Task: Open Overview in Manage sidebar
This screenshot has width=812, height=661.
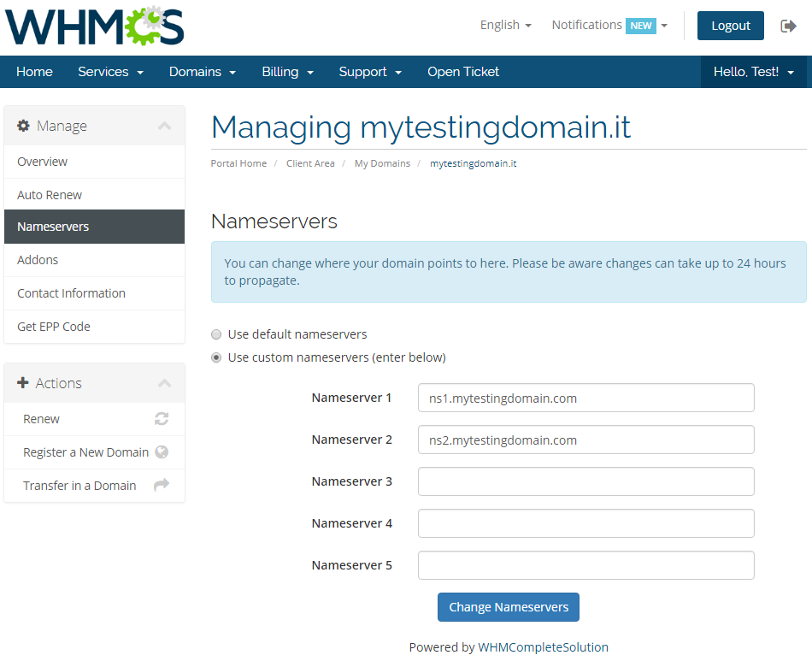Action: click(94, 162)
